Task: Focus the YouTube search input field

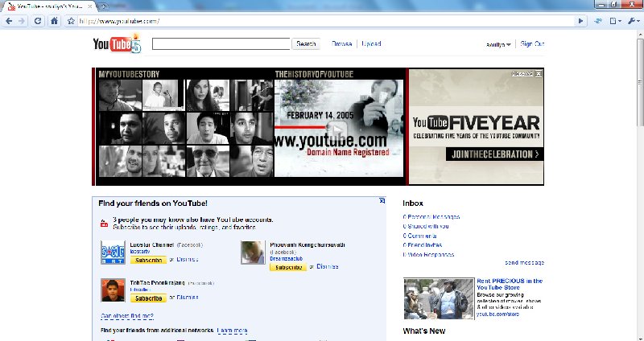Action: point(221,44)
